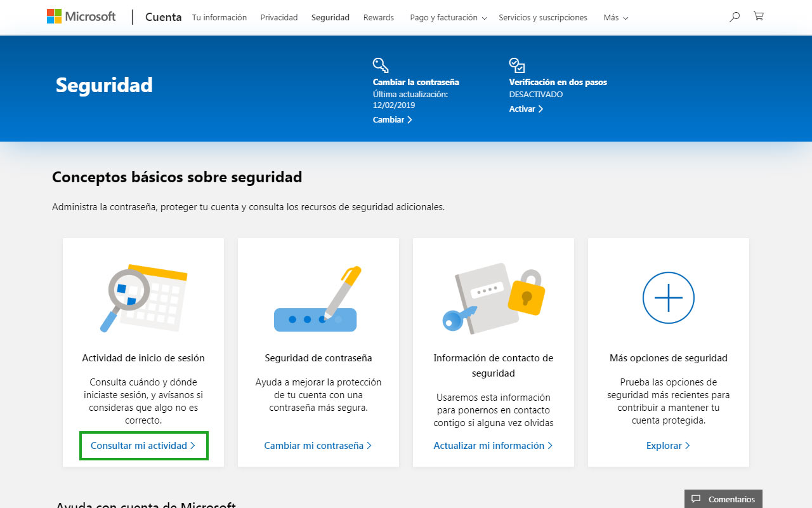Open the Comentarios feedback button
The height and width of the screenshot is (508, 812).
[x=723, y=499]
